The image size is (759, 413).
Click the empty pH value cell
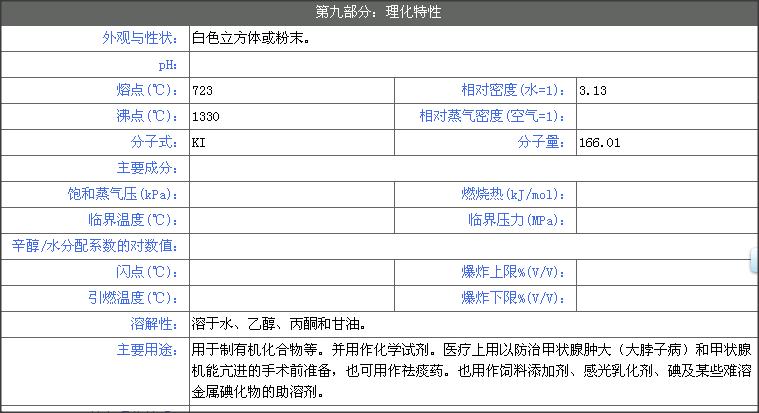(x=470, y=65)
